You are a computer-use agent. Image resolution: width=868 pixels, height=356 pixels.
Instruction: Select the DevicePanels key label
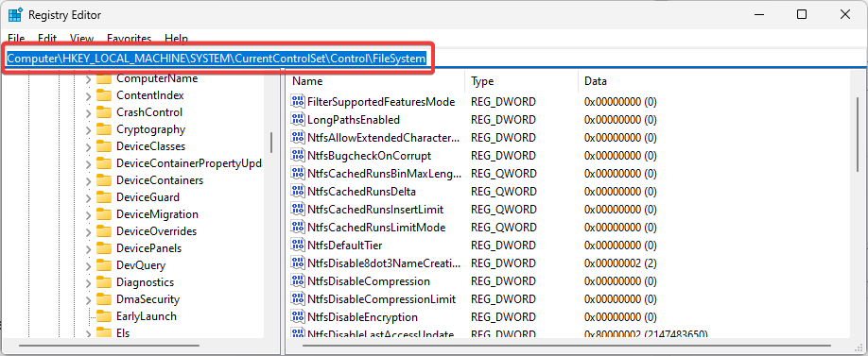click(148, 248)
